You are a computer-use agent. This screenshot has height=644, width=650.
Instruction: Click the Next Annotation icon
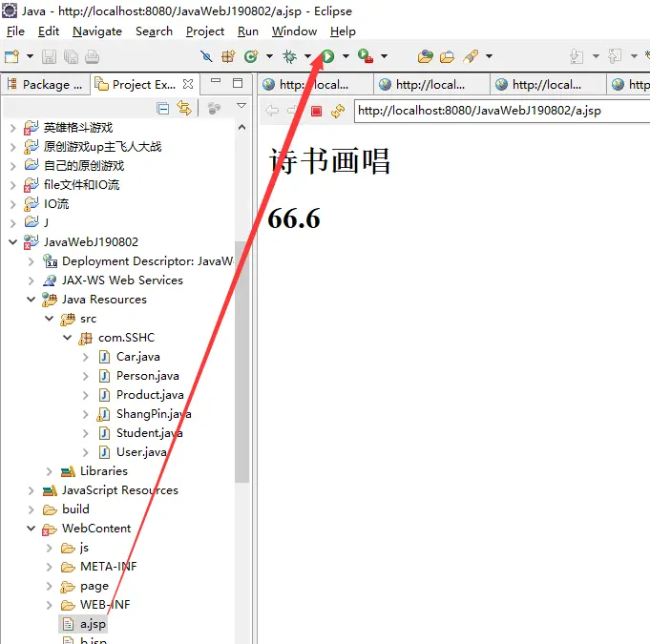577,56
